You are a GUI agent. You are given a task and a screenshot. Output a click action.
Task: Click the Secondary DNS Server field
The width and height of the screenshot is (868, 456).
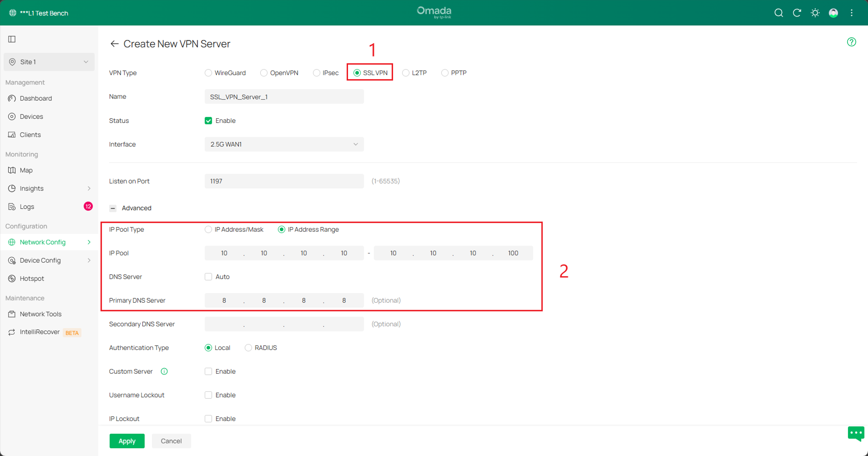[x=284, y=324]
